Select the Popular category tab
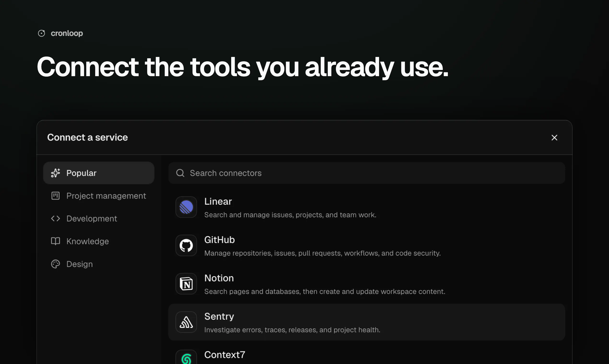The width and height of the screenshot is (609, 364). click(99, 173)
